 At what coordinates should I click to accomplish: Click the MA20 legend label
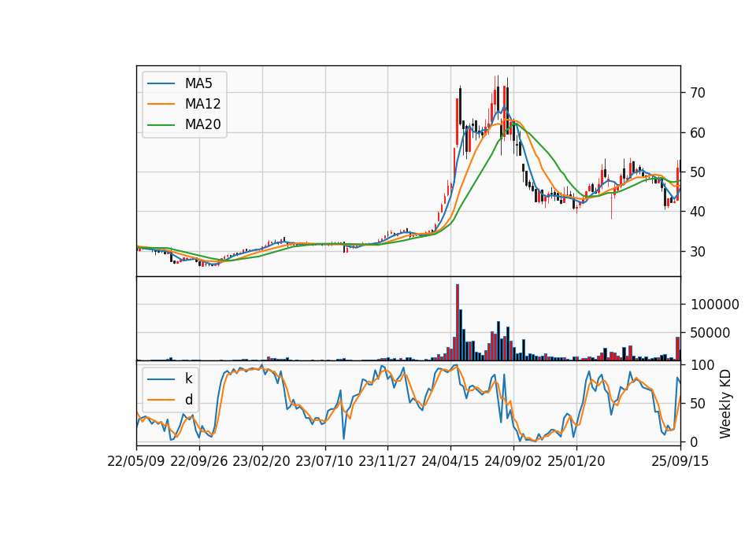click(202, 124)
